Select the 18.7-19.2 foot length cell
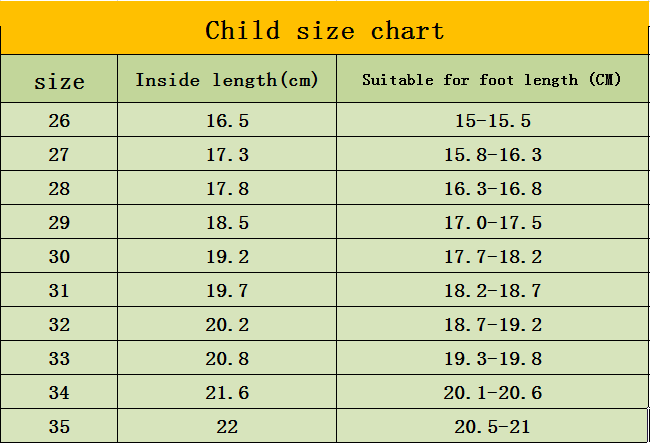The image size is (650, 443). 492,325
